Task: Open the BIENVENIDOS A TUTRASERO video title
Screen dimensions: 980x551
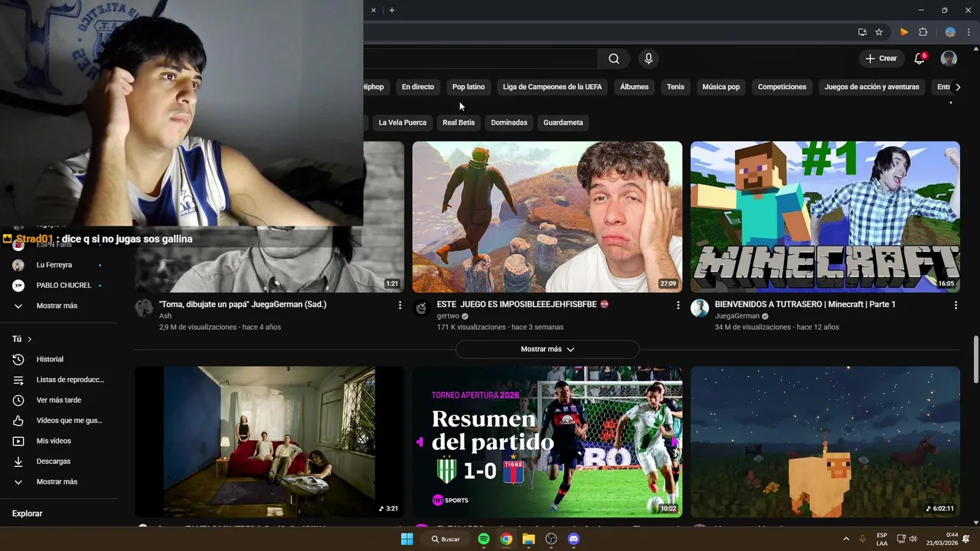Action: click(x=805, y=305)
